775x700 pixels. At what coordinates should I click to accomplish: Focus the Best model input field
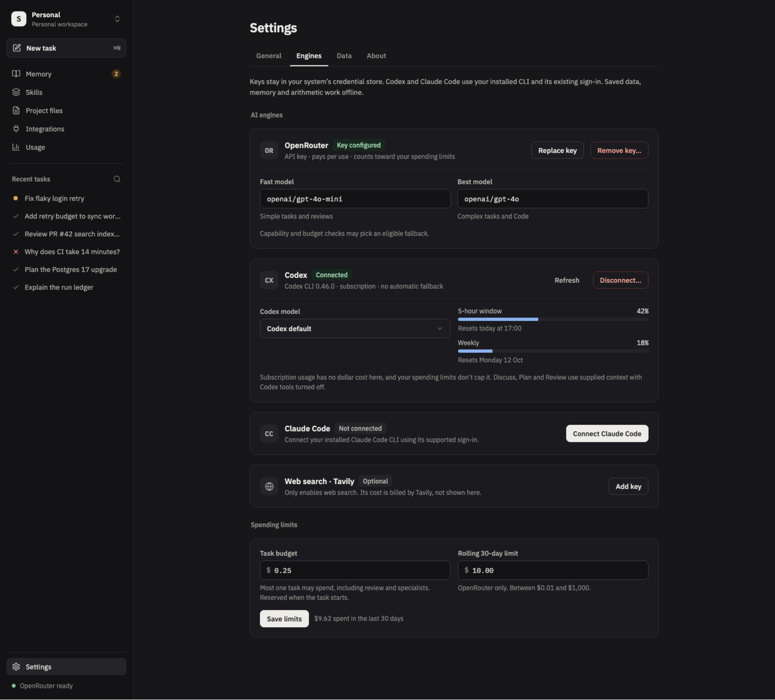coord(553,198)
